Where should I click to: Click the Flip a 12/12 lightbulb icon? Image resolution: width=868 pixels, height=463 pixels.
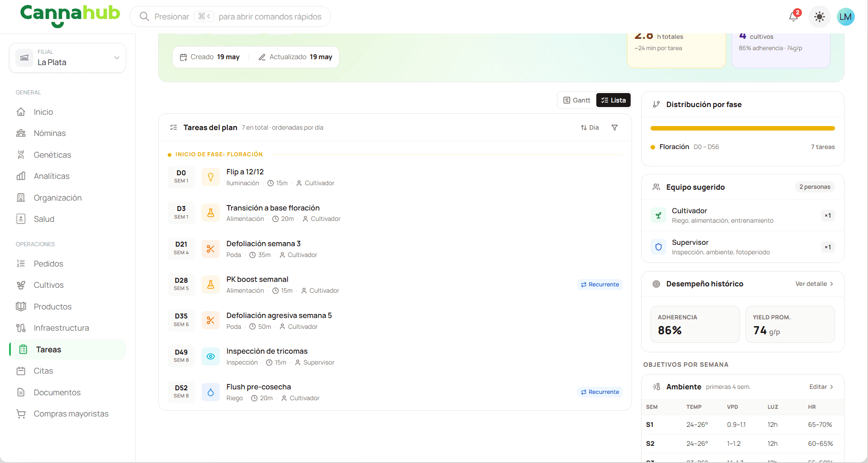(211, 177)
